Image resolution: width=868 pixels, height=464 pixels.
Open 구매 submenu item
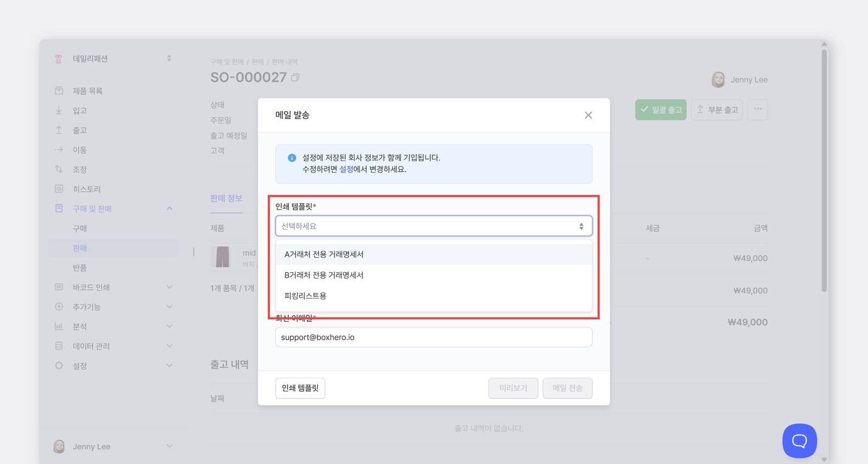pos(80,228)
